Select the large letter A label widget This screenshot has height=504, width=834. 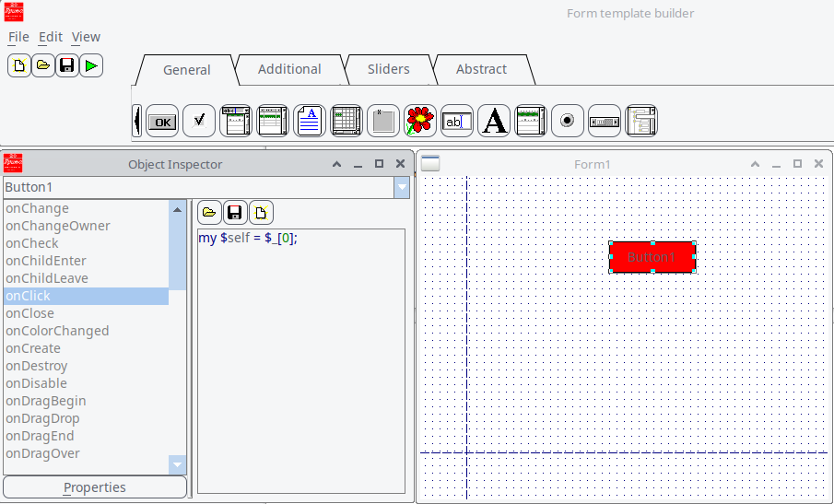click(x=495, y=121)
